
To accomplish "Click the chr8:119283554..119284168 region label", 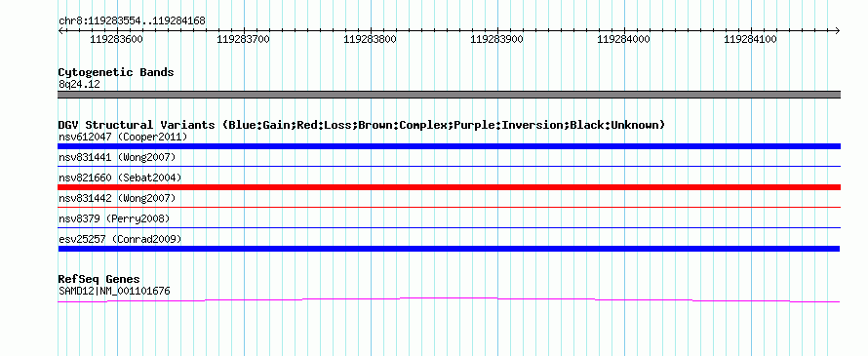I will [x=132, y=21].
